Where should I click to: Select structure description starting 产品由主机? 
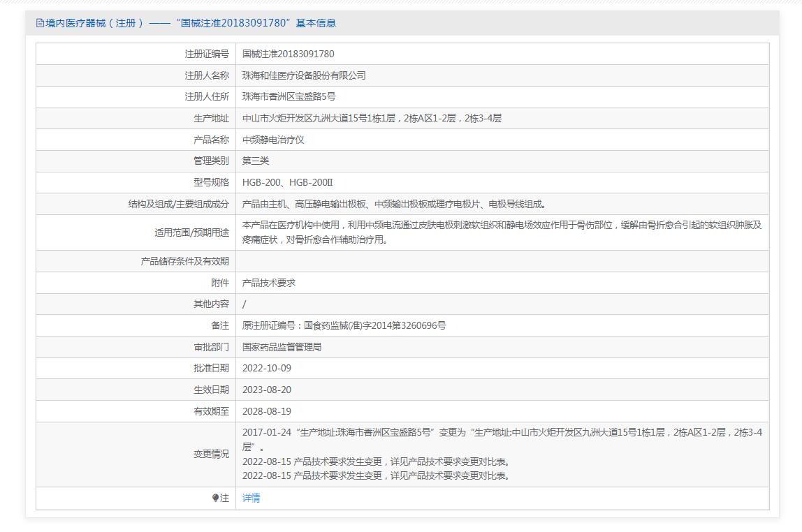coord(394,204)
